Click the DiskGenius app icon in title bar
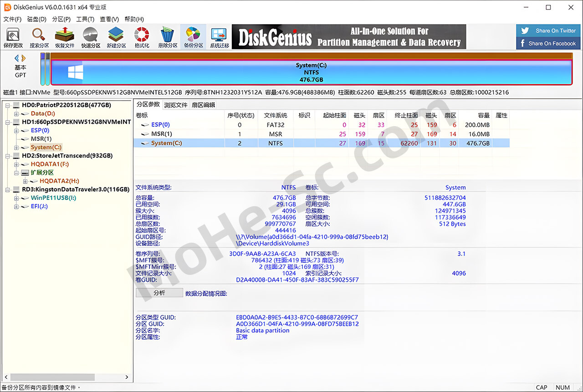 tap(7, 7)
